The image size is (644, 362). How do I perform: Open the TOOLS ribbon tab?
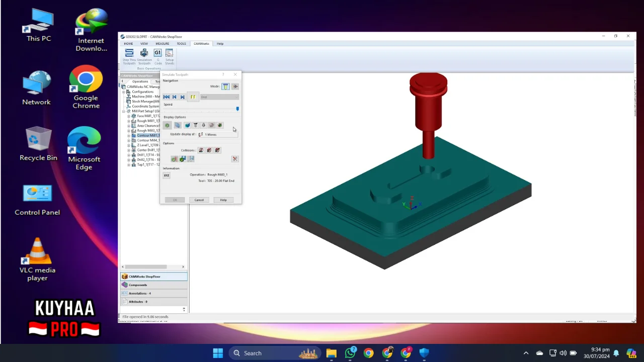tap(181, 44)
